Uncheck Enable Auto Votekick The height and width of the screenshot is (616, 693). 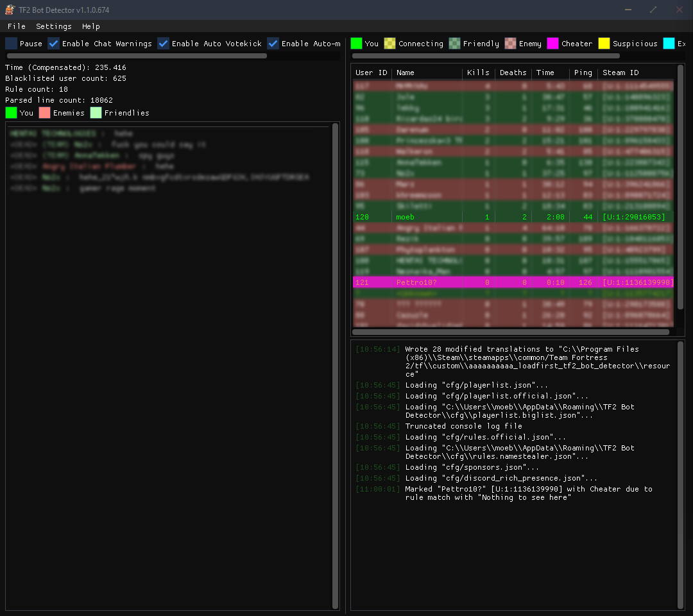pyautogui.click(x=163, y=43)
